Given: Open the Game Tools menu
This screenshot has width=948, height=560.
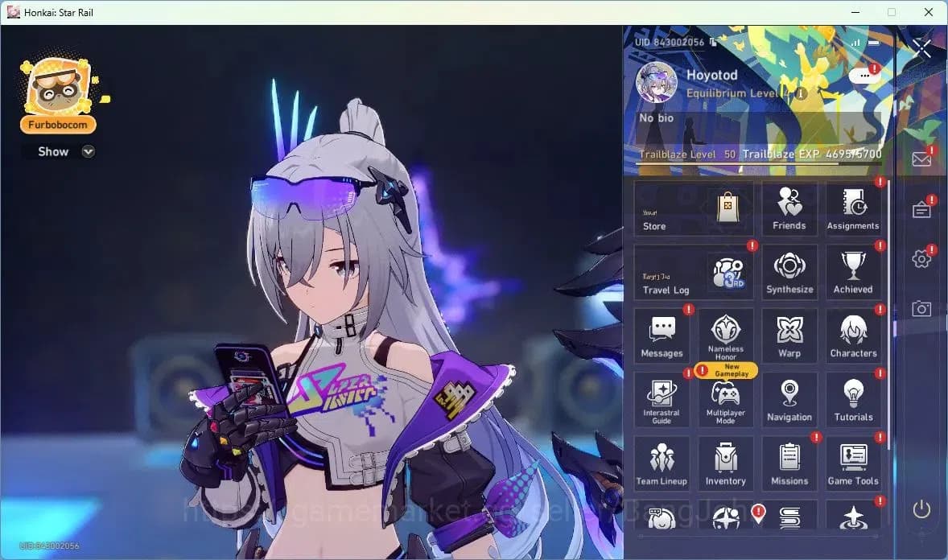Looking at the screenshot, I should coord(852,463).
